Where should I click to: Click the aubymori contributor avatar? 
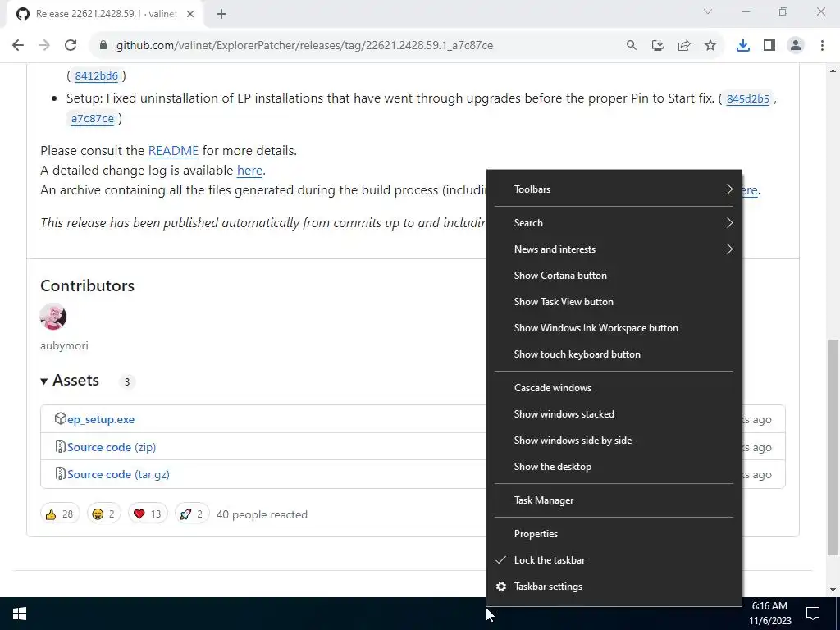pos(53,316)
